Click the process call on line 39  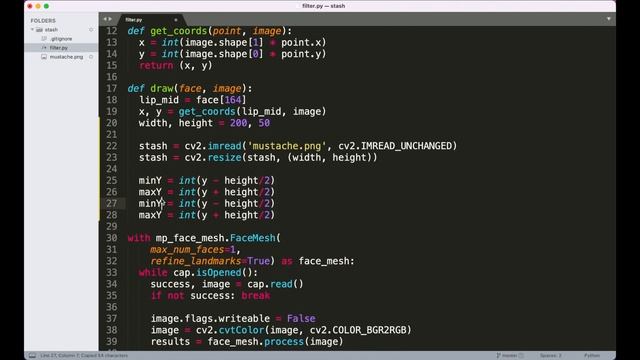(284, 342)
